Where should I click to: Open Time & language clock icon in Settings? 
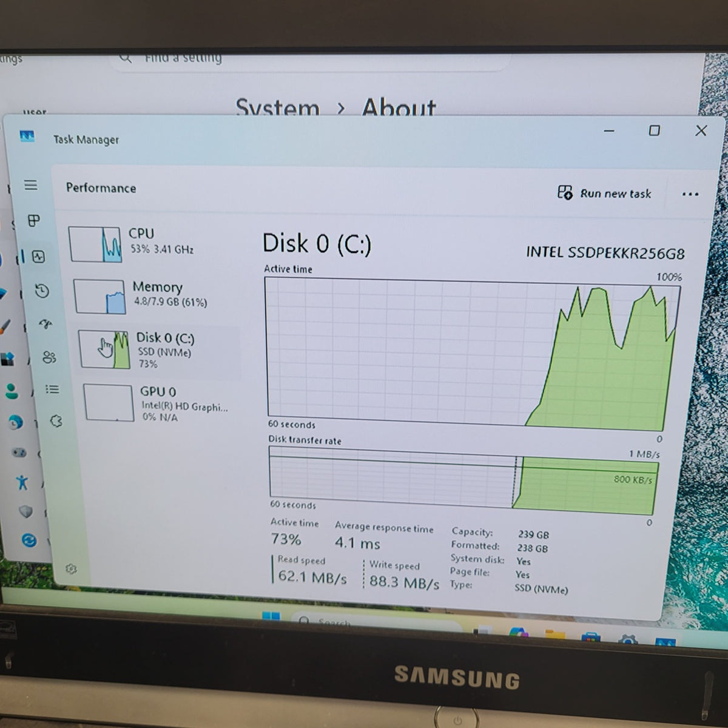[15, 422]
